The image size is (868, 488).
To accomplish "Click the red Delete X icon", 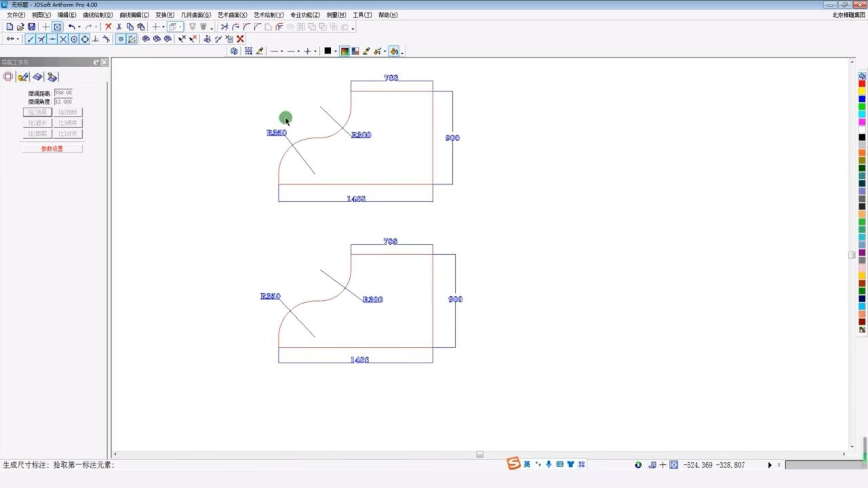I will [108, 27].
